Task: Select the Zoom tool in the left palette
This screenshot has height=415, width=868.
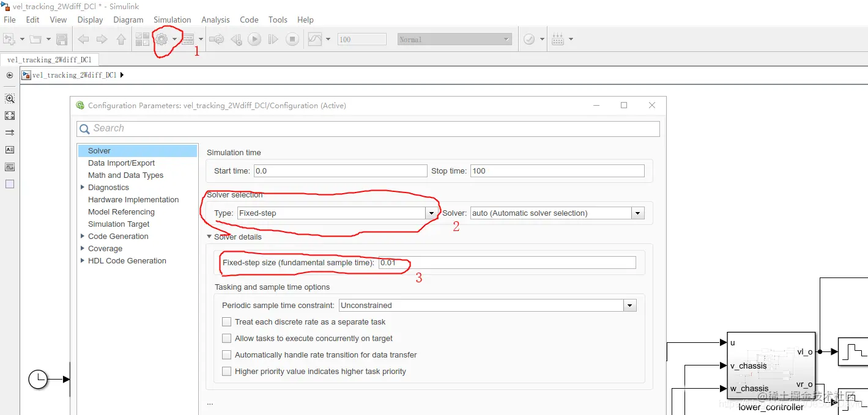Action: click(10, 98)
